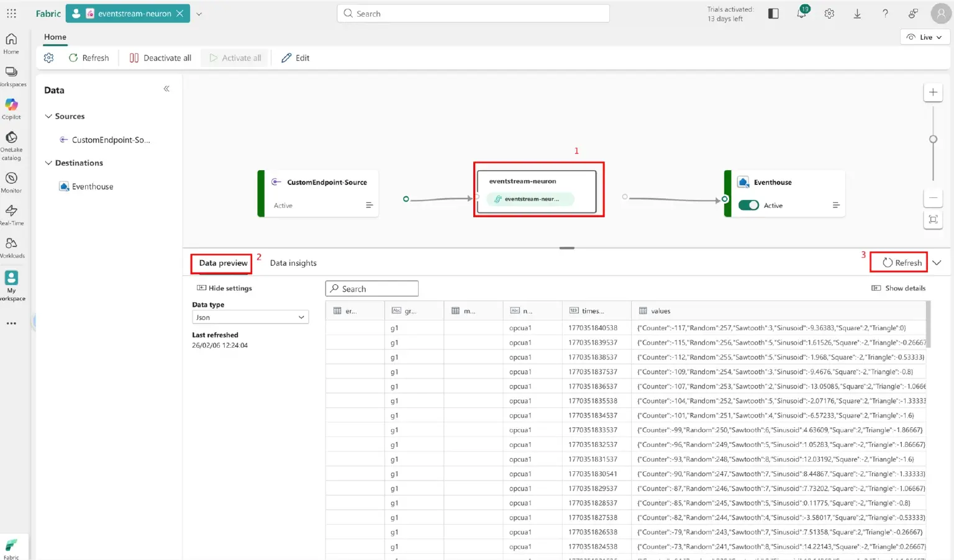Image resolution: width=954 pixels, height=560 pixels.
Task: Open the eventstream settings gear in toolbar
Action: 49,58
